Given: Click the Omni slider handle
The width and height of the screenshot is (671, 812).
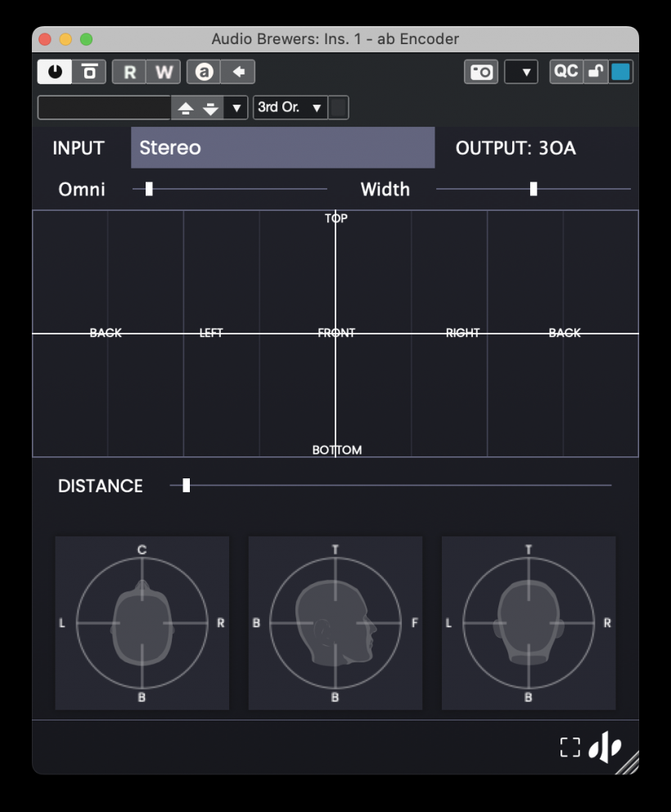Looking at the screenshot, I should coord(149,189).
